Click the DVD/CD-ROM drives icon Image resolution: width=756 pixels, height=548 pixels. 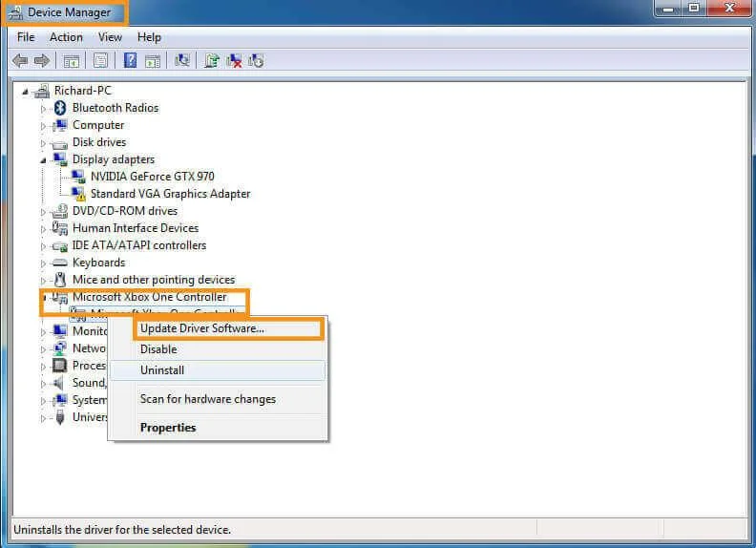point(60,211)
